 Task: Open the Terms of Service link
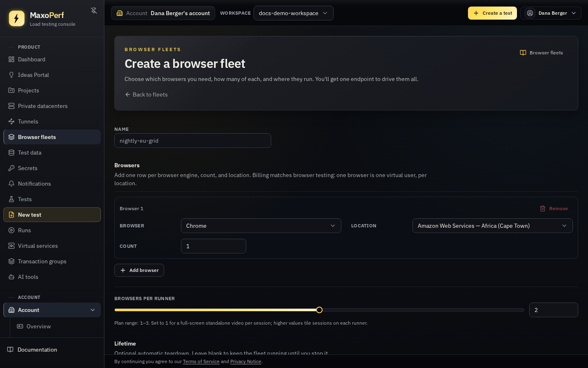pyautogui.click(x=201, y=361)
